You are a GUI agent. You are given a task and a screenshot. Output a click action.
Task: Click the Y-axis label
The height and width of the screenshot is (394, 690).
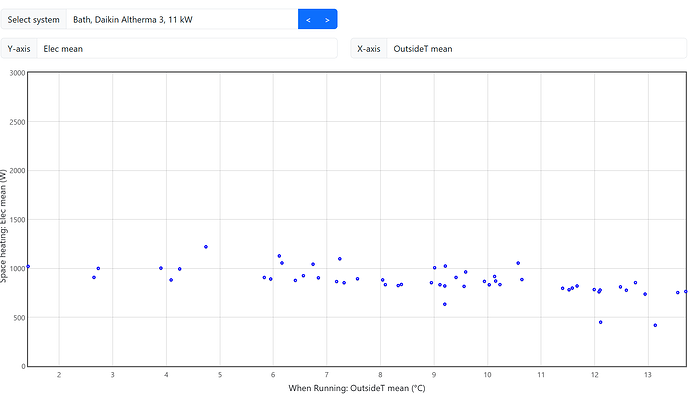tap(19, 48)
